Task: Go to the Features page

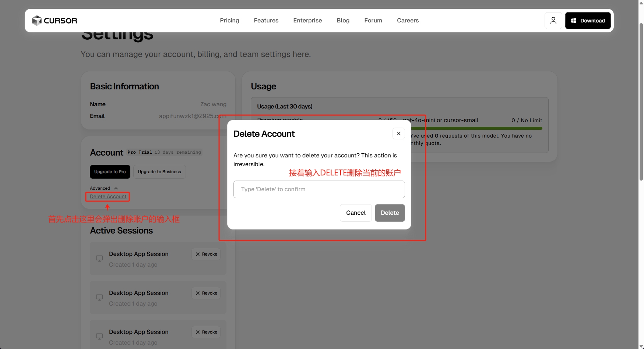Action: [x=266, y=21]
